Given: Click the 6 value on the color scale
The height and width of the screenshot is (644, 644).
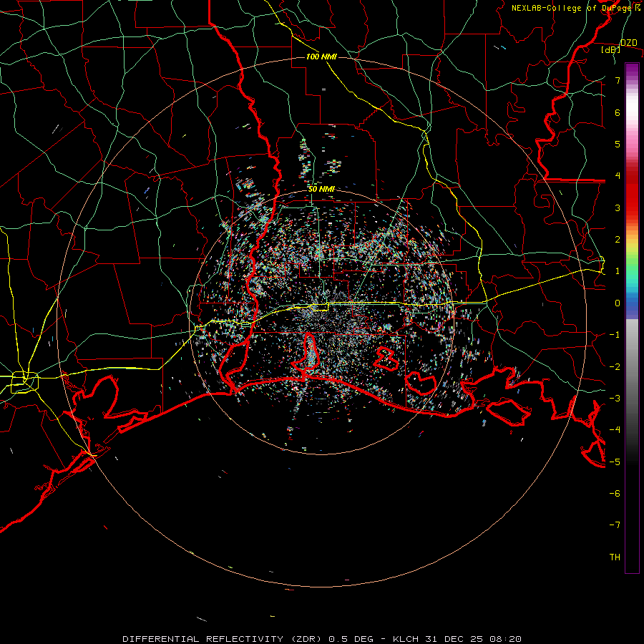Looking at the screenshot, I should coord(618,112).
